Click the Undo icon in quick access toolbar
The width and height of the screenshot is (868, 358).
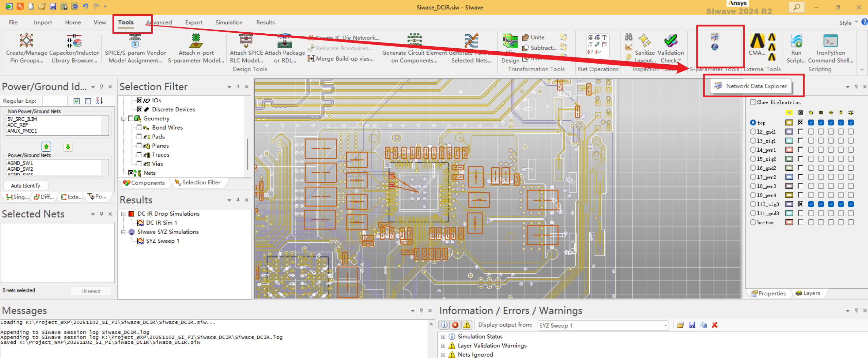coord(85,6)
